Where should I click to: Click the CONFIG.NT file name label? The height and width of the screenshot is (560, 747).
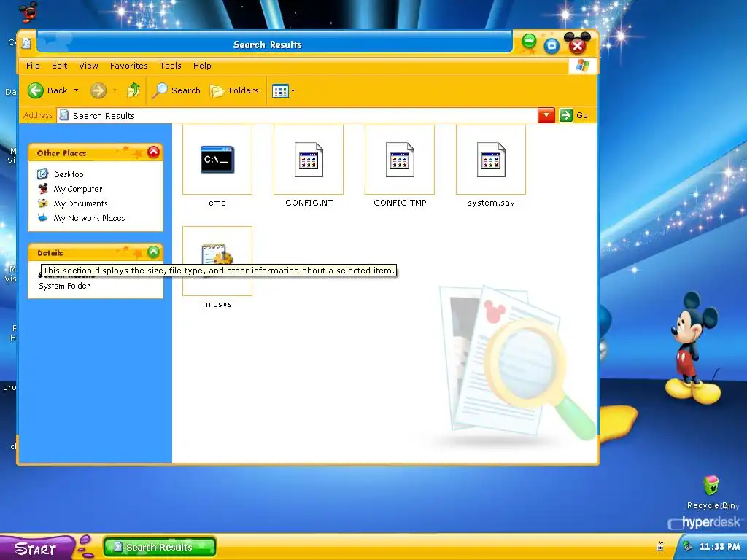point(309,203)
